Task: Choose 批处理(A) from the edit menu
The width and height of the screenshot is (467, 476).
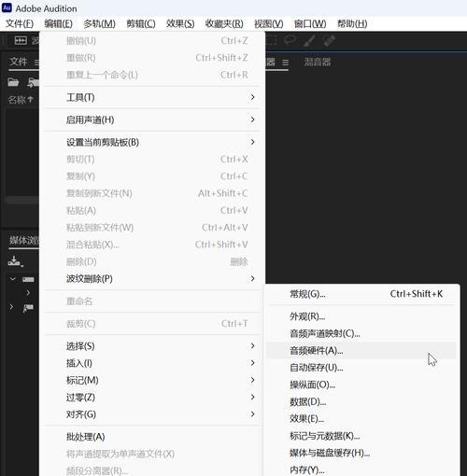Action: (x=152, y=437)
